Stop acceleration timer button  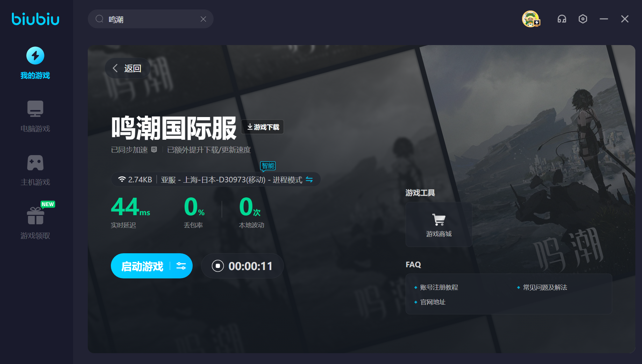pyautogui.click(x=217, y=266)
